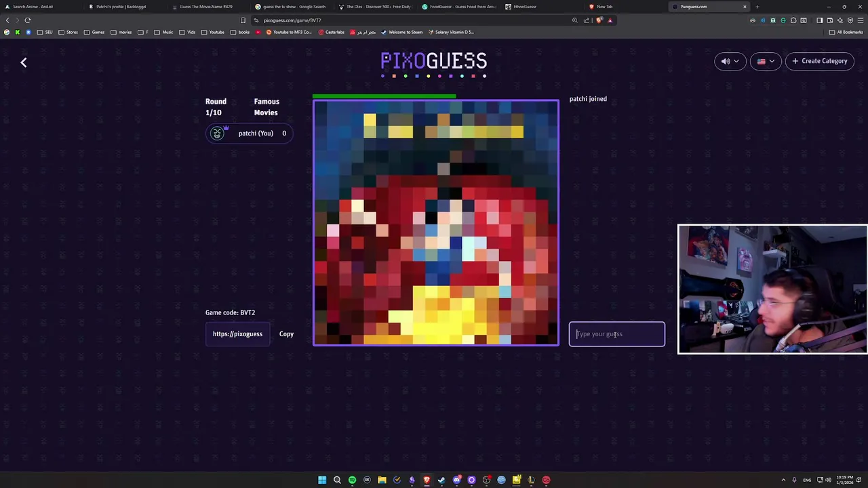Open File Explorer from the taskbar
Image resolution: width=868 pixels, height=488 pixels.
(382, 480)
